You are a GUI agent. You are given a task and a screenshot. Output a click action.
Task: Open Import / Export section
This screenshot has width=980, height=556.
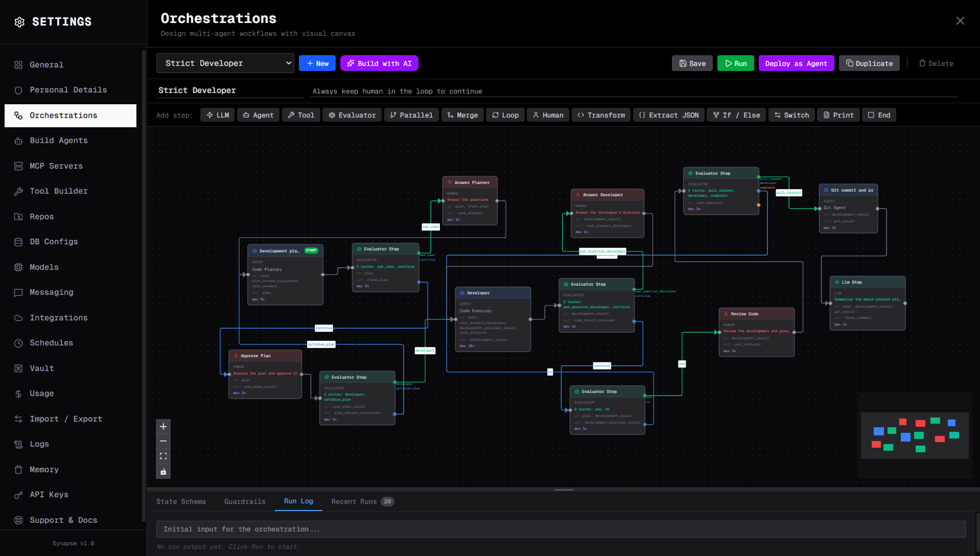coord(71,419)
